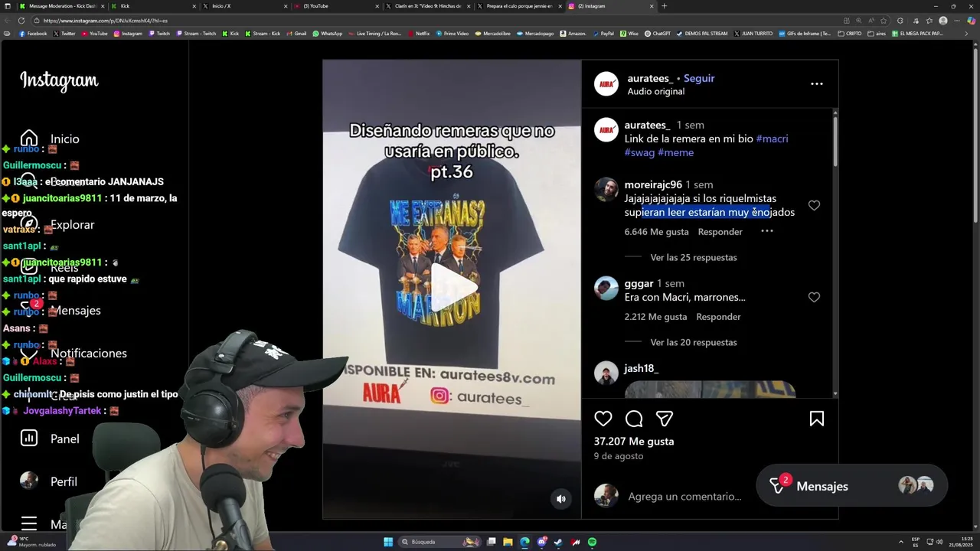Expand Ver las 25 respuestas

coord(694,258)
